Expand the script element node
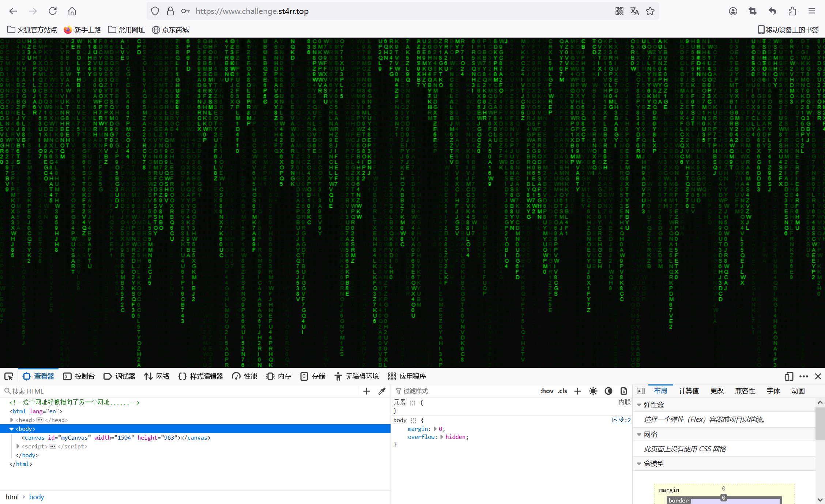This screenshot has width=825, height=504. click(18, 447)
